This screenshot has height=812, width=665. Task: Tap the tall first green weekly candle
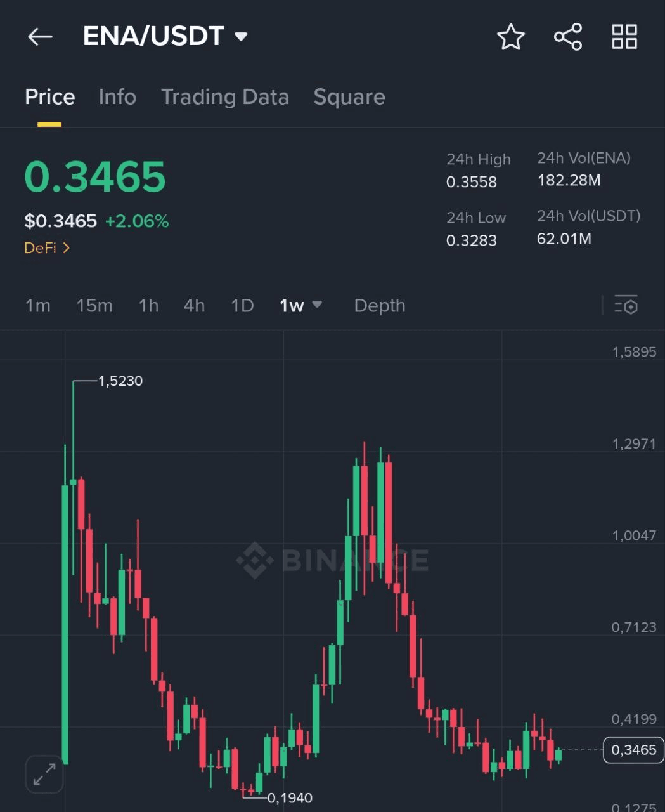click(65, 625)
